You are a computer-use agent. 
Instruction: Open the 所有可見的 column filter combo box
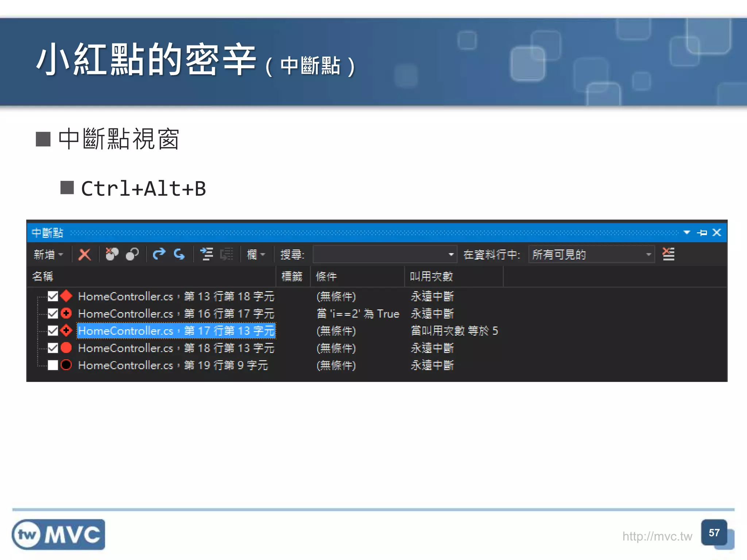(592, 254)
